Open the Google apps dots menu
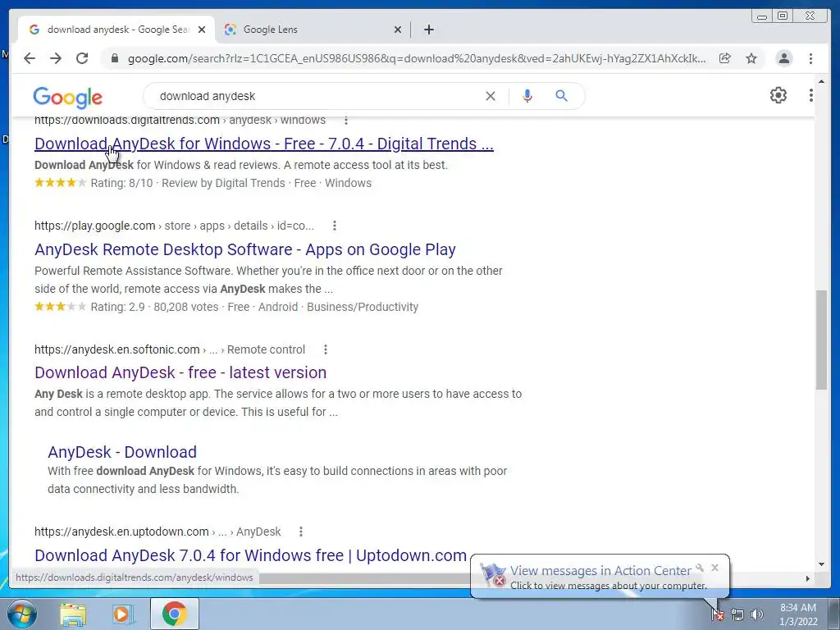This screenshot has height=630, width=840. point(811,95)
